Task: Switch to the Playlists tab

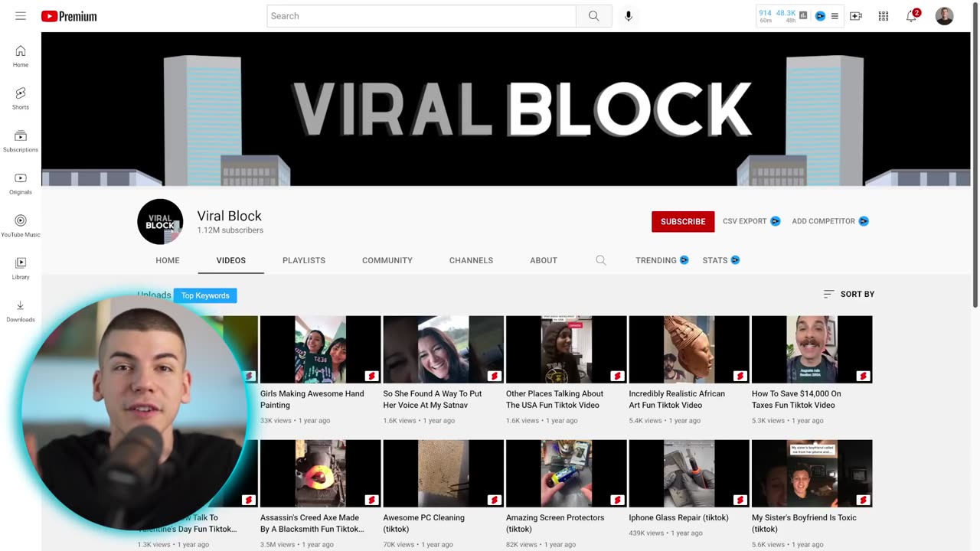Action: click(304, 260)
